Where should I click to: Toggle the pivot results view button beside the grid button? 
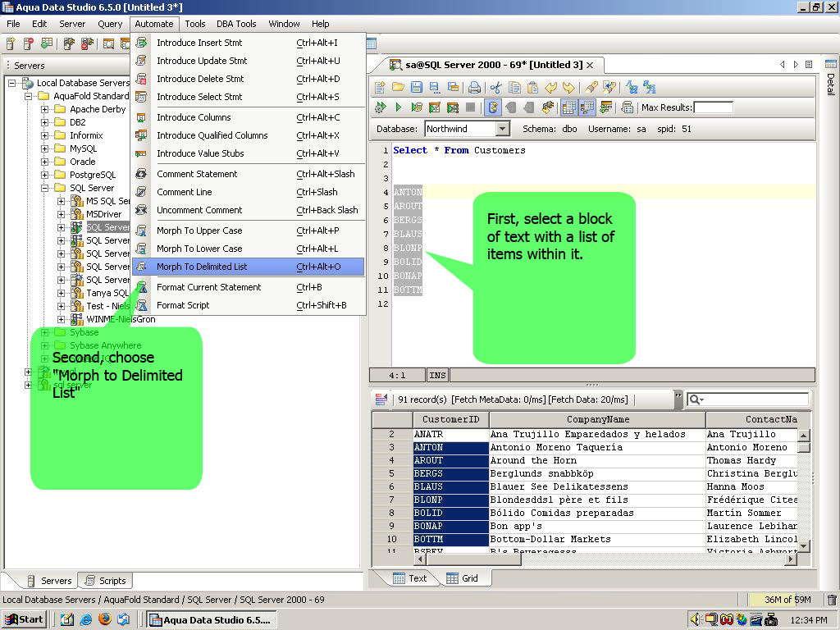587,107
